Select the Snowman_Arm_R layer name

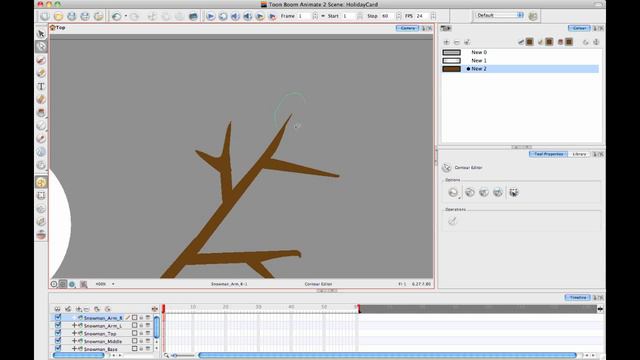click(x=103, y=318)
